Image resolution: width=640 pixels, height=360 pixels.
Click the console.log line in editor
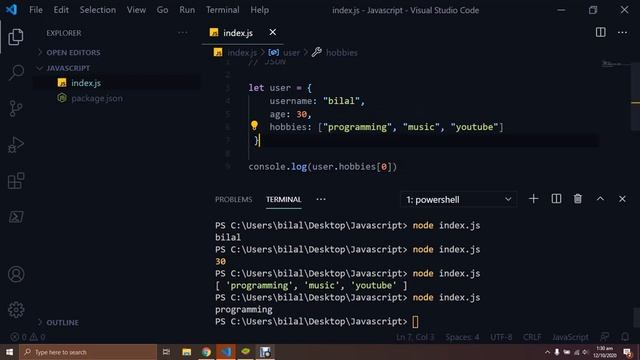pyautogui.click(x=322, y=167)
